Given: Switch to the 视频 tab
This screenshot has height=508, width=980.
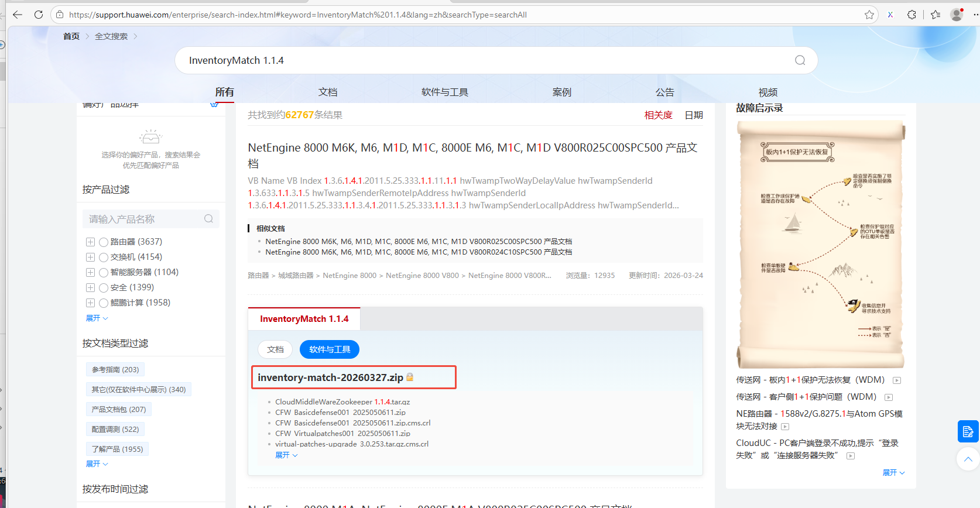Looking at the screenshot, I should [767, 92].
